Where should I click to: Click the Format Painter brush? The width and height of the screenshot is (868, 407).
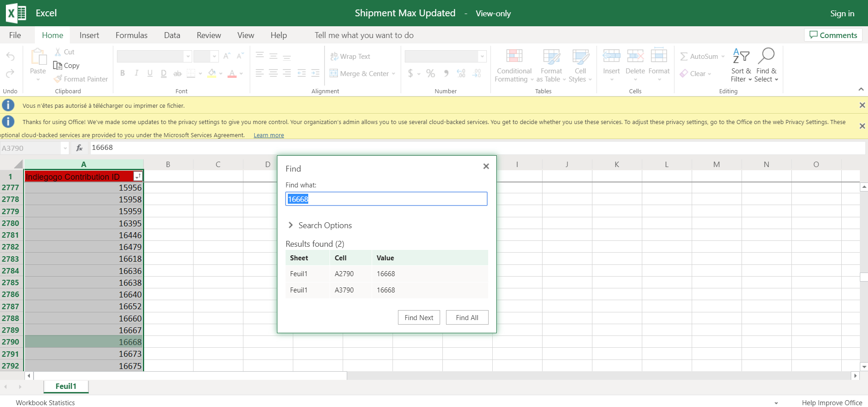(x=58, y=79)
